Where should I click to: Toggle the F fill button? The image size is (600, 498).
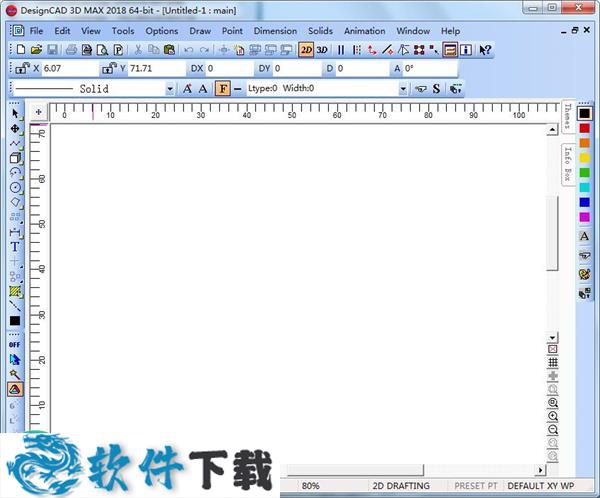(x=223, y=89)
